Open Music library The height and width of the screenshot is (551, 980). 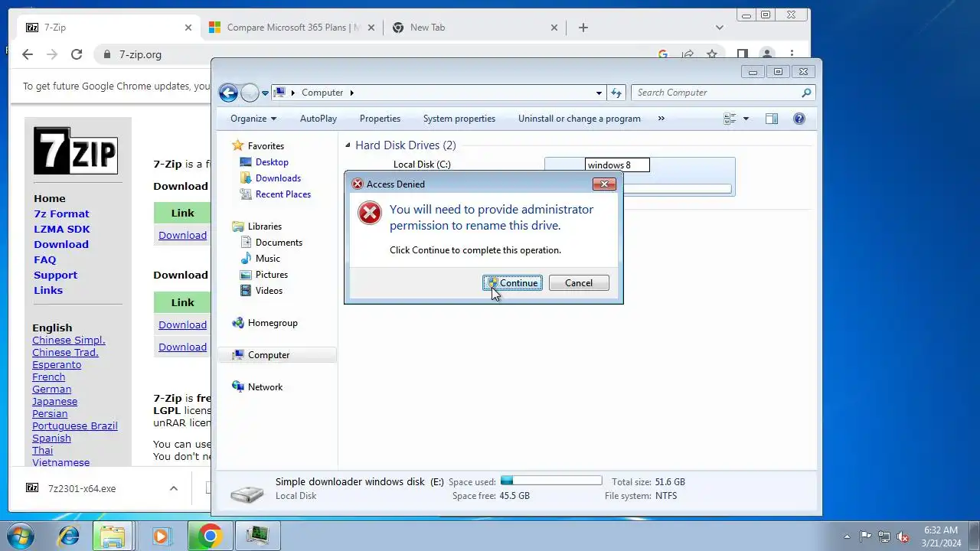pyautogui.click(x=268, y=259)
